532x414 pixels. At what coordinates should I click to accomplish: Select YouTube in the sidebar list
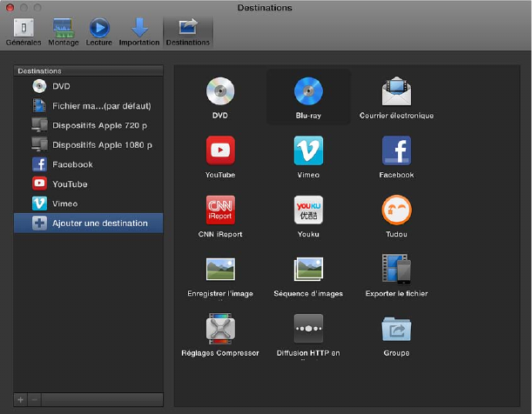88,184
